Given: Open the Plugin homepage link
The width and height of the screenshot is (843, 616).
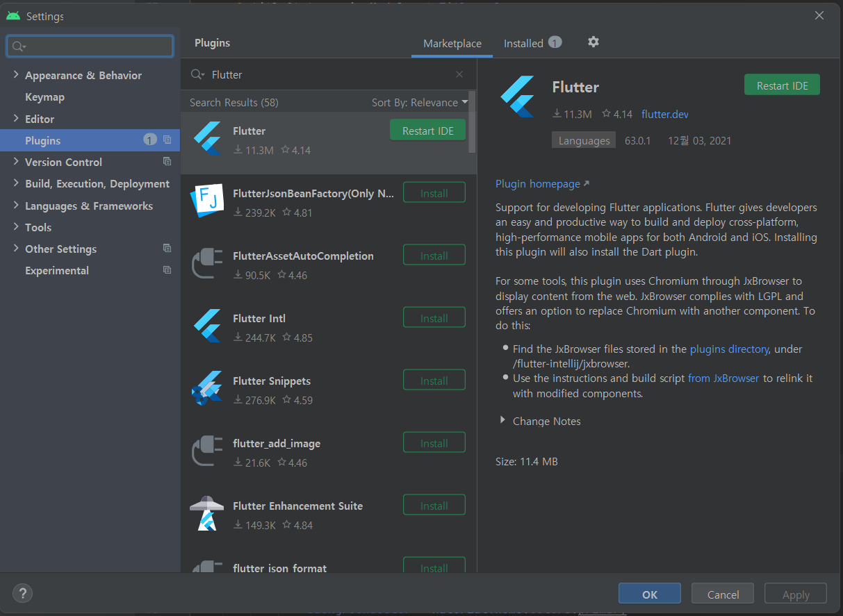Looking at the screenshot, I should click(x=542, y=184).
